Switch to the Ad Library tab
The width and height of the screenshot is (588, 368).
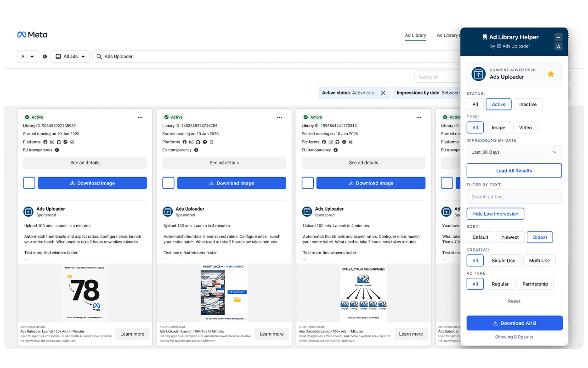pos(415,35)
